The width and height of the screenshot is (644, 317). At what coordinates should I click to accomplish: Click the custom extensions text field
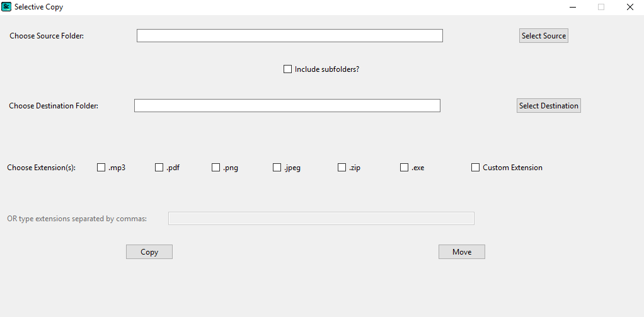[x=321, y=219]
